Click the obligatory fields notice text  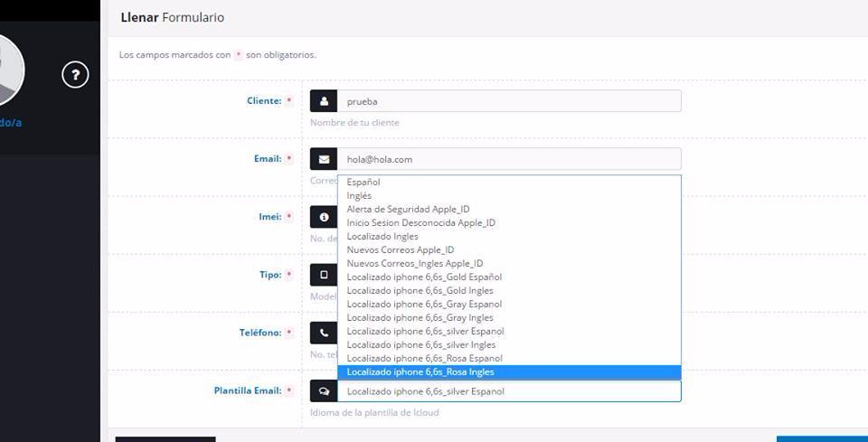218,55
